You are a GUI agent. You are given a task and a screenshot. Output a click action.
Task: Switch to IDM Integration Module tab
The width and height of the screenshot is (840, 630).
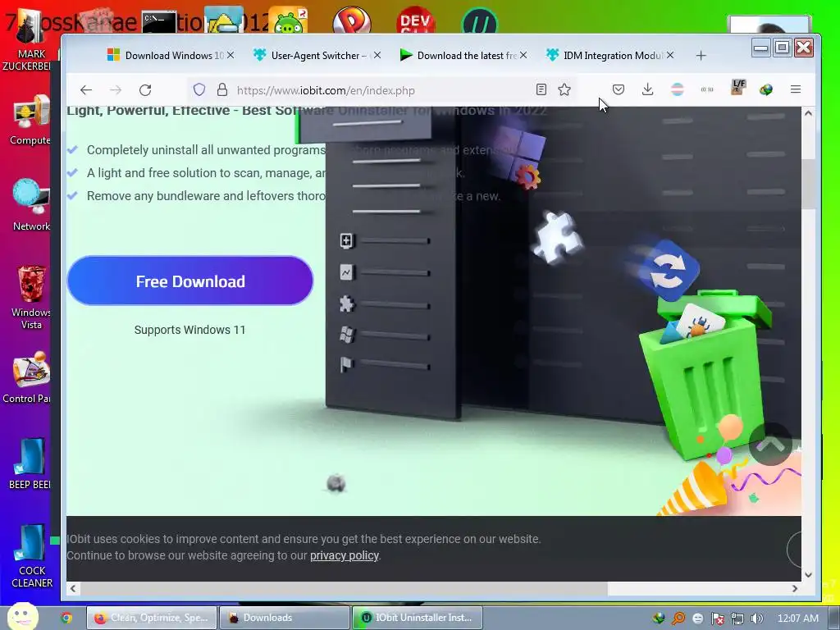609,55
